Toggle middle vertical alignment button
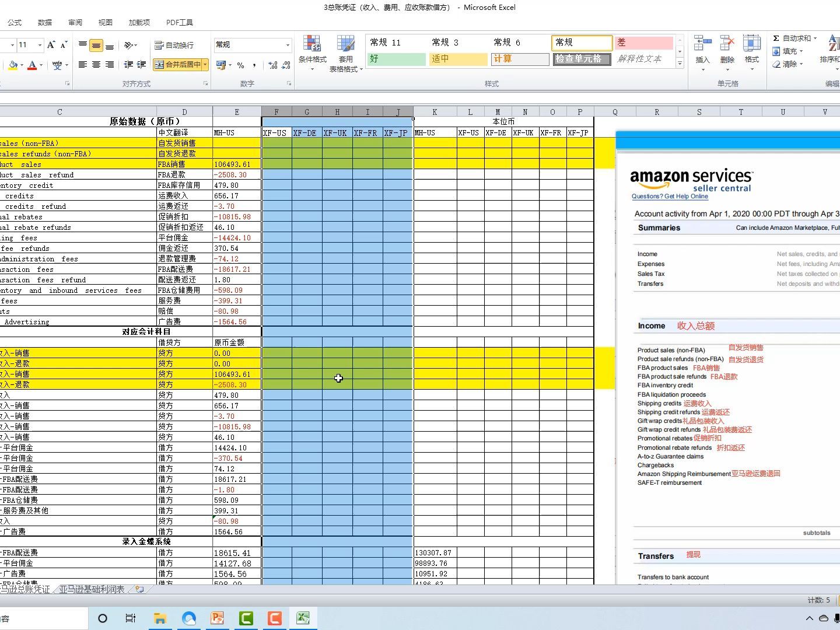 pyautogui.click(x=96, y=45)
